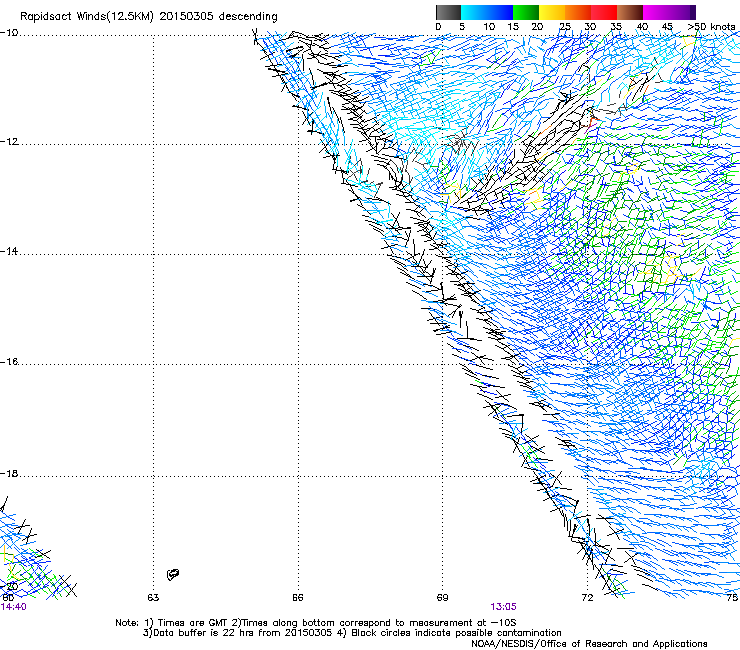Click the small island outline near 63E
This screenshot has height=650, width=740.
click(x=173, y=574)
